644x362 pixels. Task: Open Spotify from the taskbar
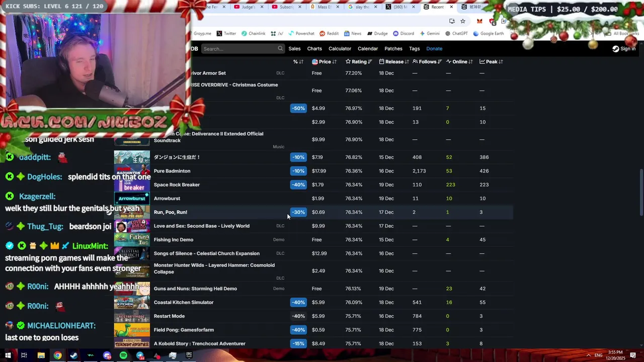coord(123,355)
